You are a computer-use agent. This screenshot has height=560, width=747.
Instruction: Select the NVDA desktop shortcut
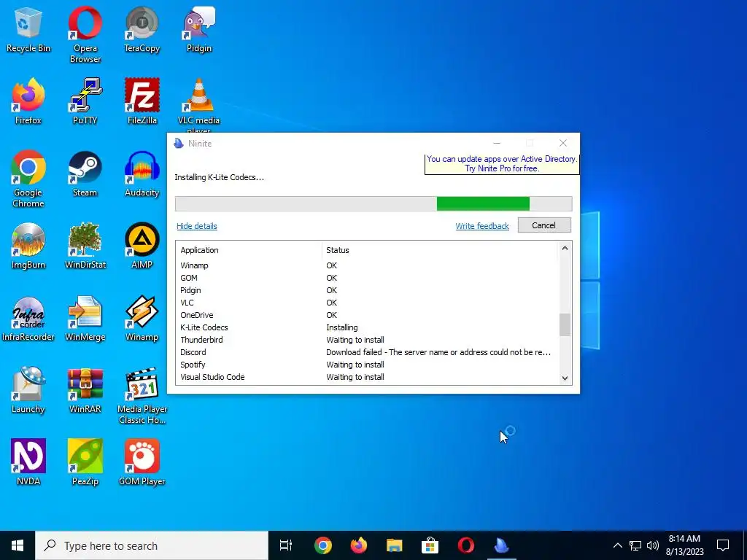pyautogui.click(x=28, y=462)
